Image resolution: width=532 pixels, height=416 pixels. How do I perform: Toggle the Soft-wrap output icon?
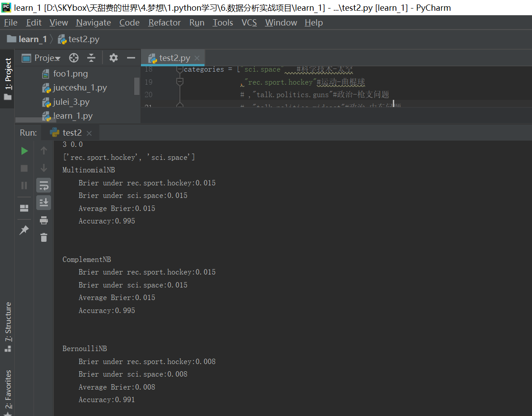coord(44,185)
